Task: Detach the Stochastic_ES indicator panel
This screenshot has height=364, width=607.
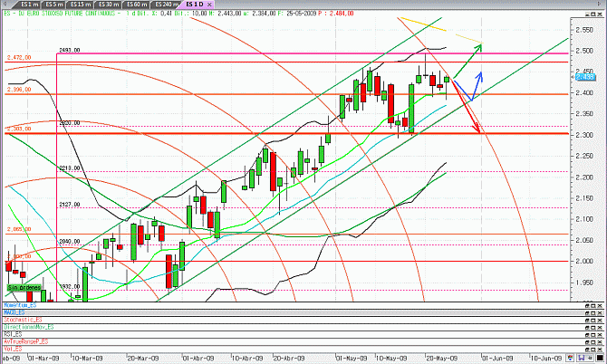Action: click(587, 321)
